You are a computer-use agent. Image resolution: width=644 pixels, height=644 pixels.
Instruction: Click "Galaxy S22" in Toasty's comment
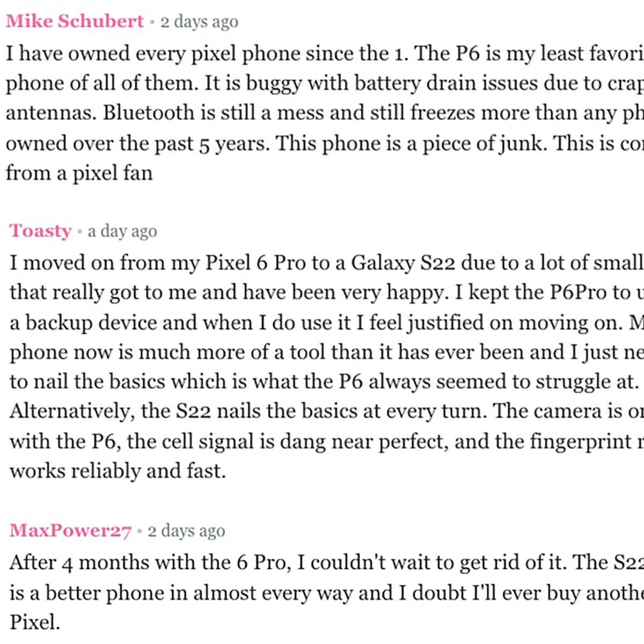pos(403,262)
